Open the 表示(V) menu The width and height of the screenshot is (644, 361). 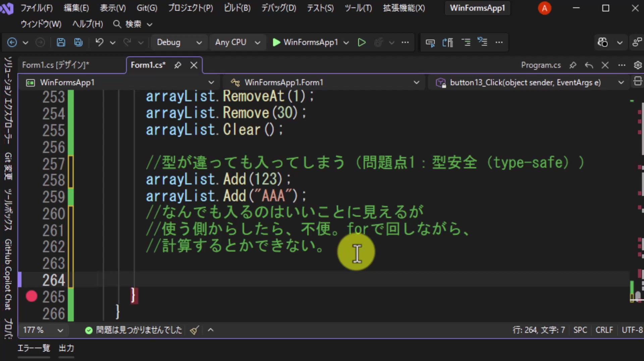113,8
